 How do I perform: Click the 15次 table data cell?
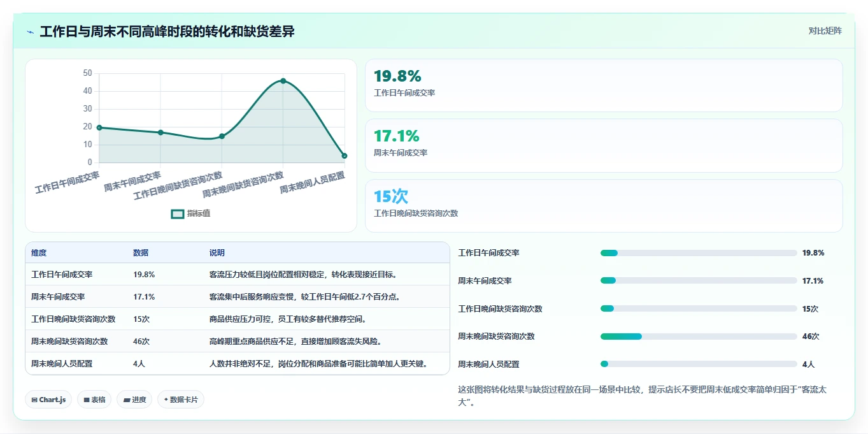click(x=141, y=319)
